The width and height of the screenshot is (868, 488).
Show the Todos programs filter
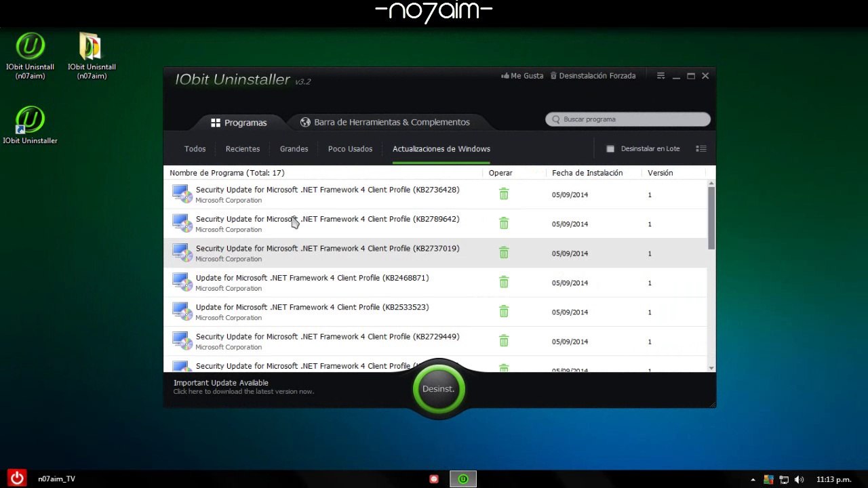coord(195,149)
